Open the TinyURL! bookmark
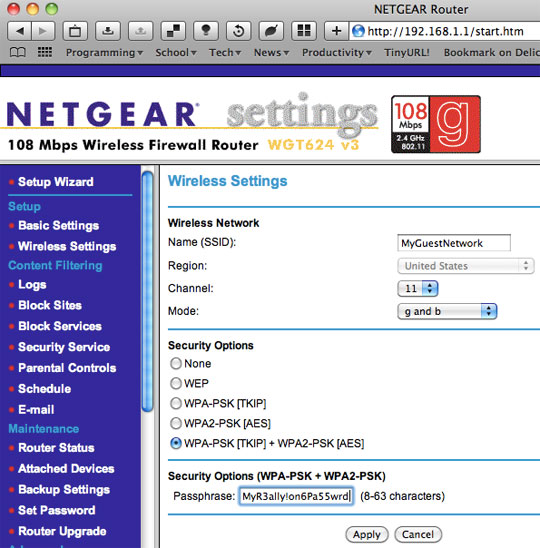This screenshot has height=548, width=540. (406, 52)
